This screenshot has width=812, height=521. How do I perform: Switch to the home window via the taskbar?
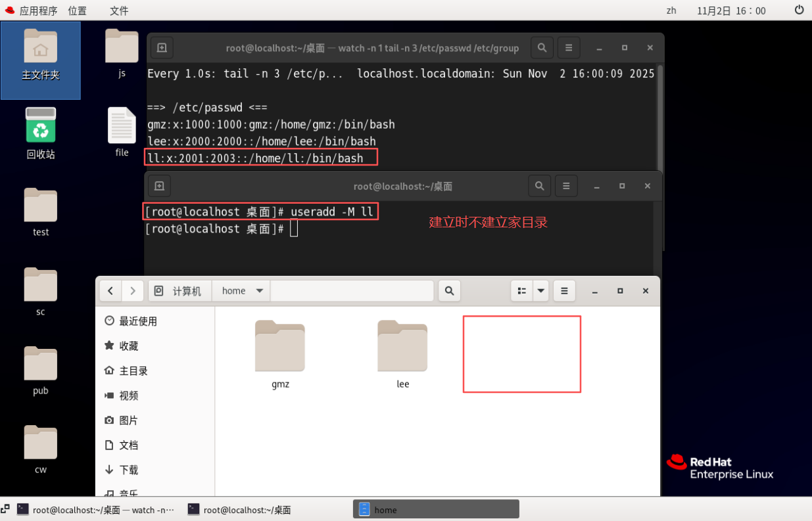click(436, 509)
